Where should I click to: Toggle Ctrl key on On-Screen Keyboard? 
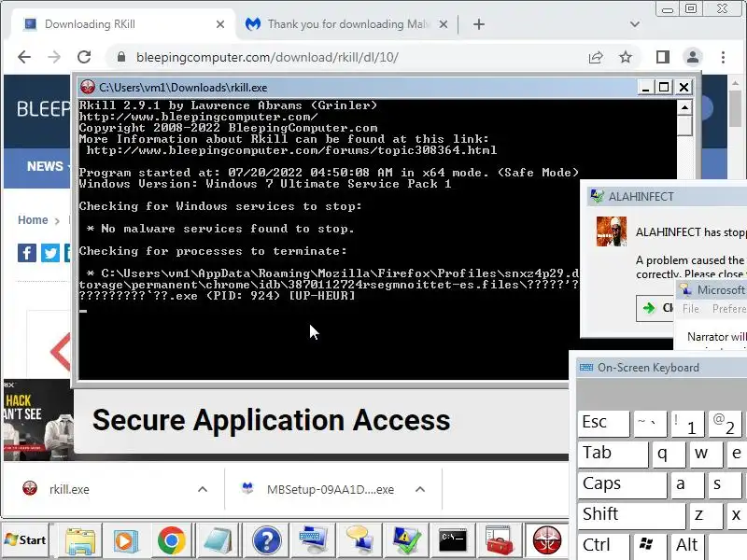coord(604,546)
